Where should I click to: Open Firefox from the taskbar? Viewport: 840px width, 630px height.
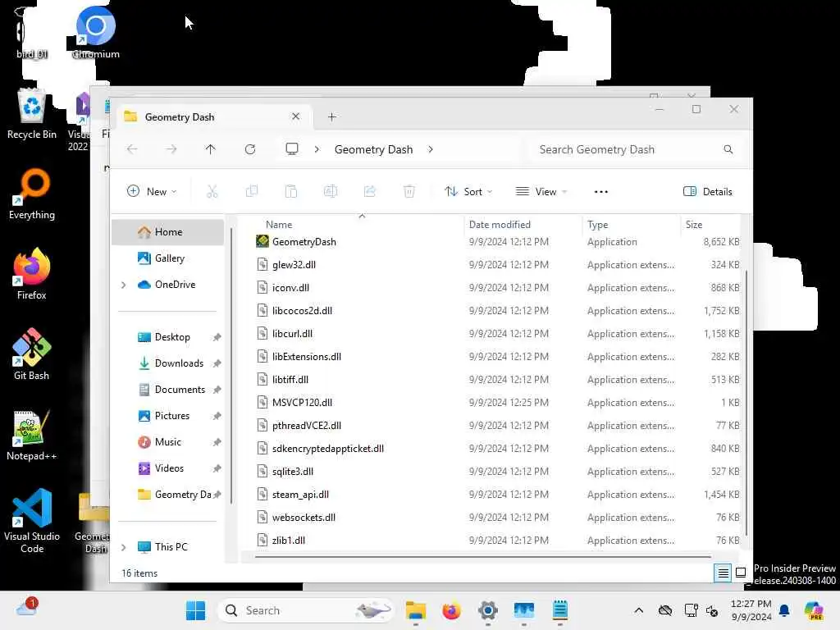tap(452, 610)
